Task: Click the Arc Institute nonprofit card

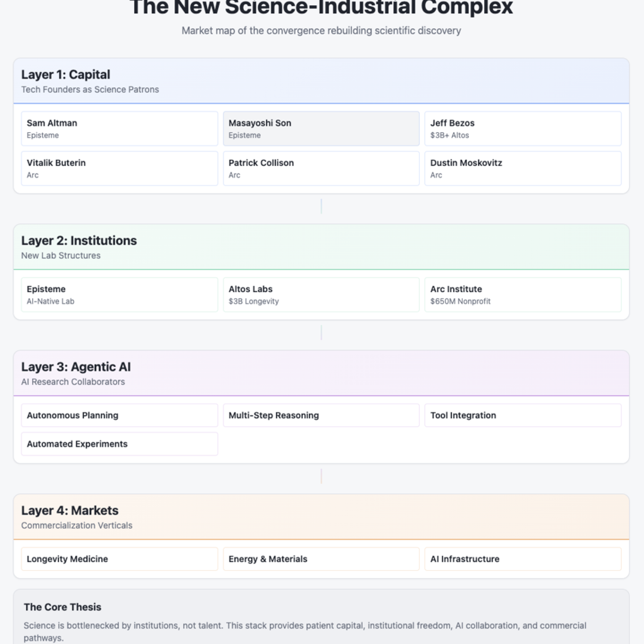Action: tap(522, 295)
